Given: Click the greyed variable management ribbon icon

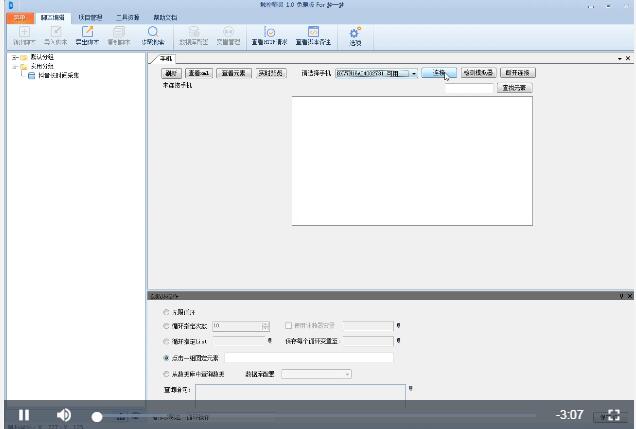Looking at the screenshot, I should coord(228,32).
